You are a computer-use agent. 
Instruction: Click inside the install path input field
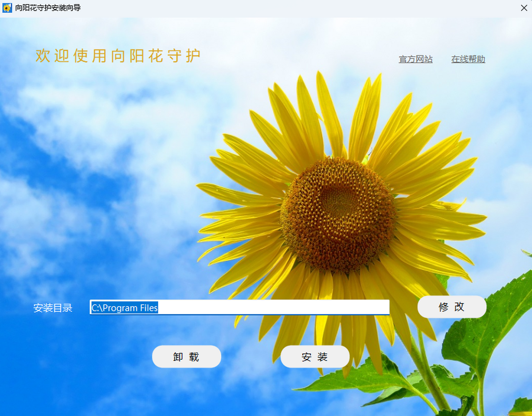pyautogui.click(x=239, y=307)
